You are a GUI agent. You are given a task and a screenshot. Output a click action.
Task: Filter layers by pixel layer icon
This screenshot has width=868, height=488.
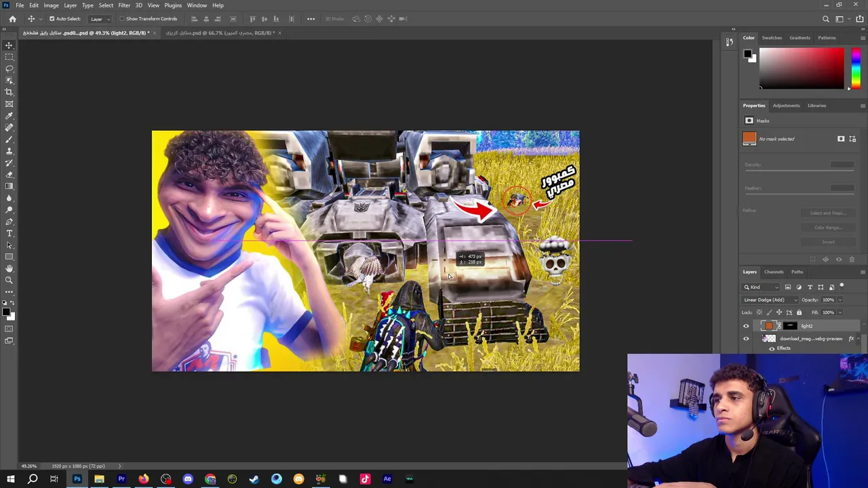tap(787, 287)
